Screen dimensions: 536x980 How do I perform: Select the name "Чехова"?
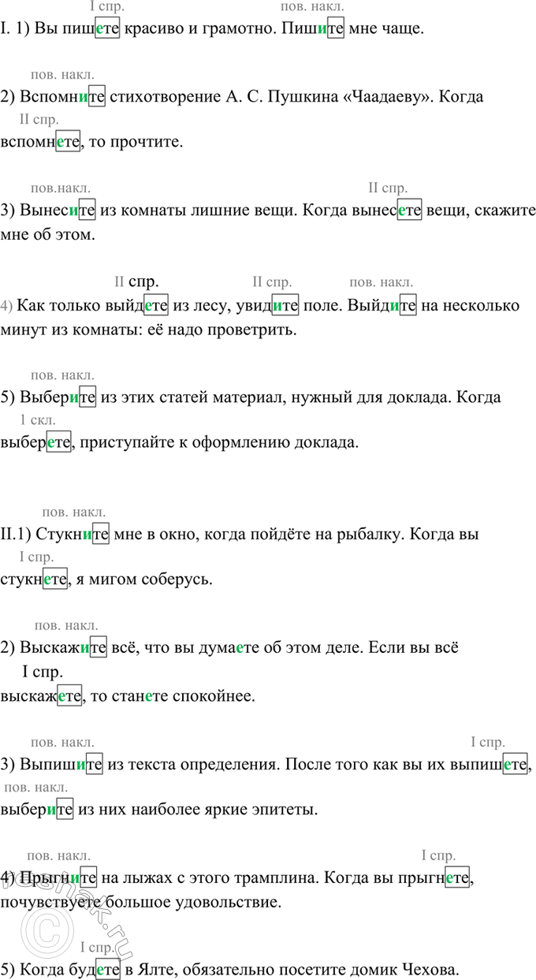click(430, 969)
